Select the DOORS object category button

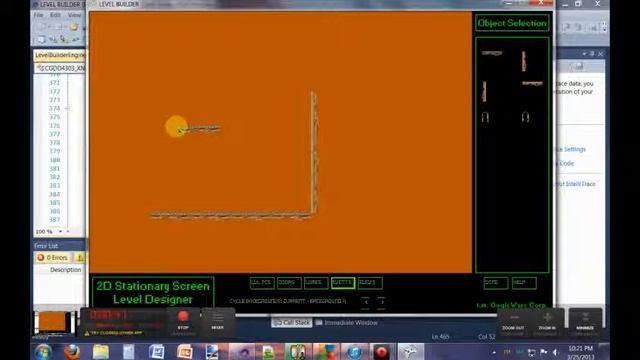coord(289,283)
